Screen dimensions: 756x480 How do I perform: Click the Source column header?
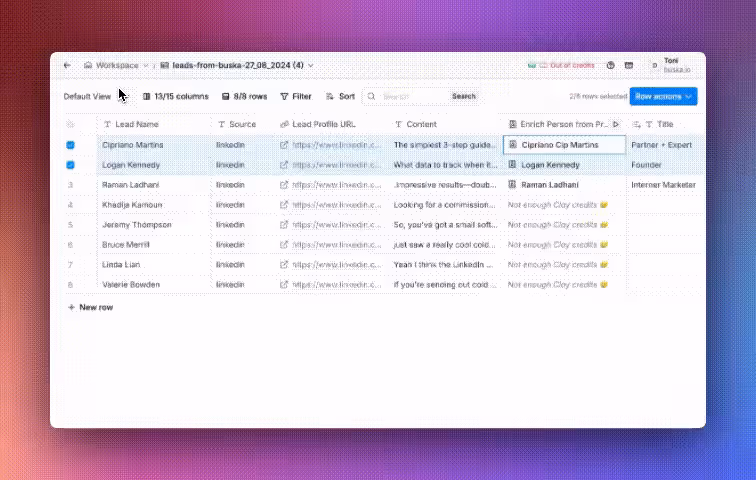tap(244, 124)
